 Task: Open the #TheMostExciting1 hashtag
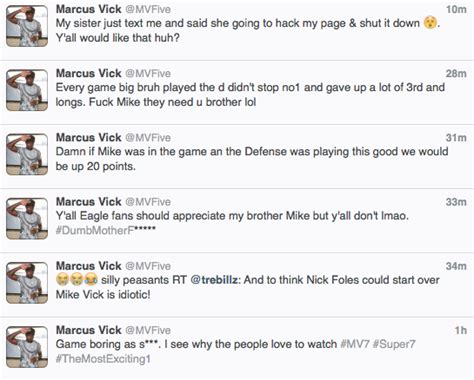103,359
